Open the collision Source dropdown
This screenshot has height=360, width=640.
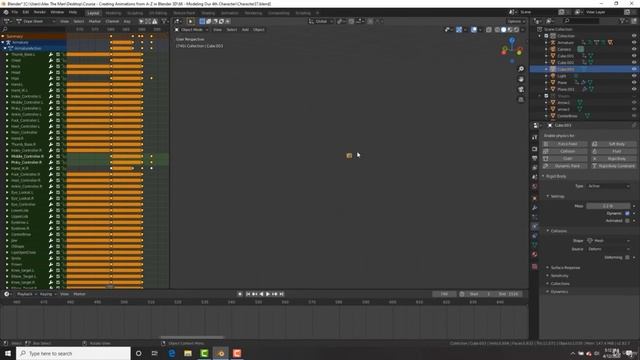coord(609,249)
